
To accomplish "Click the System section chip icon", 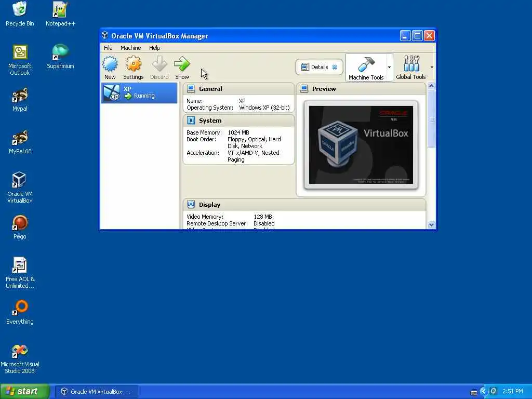I will [x=191, y=121].
